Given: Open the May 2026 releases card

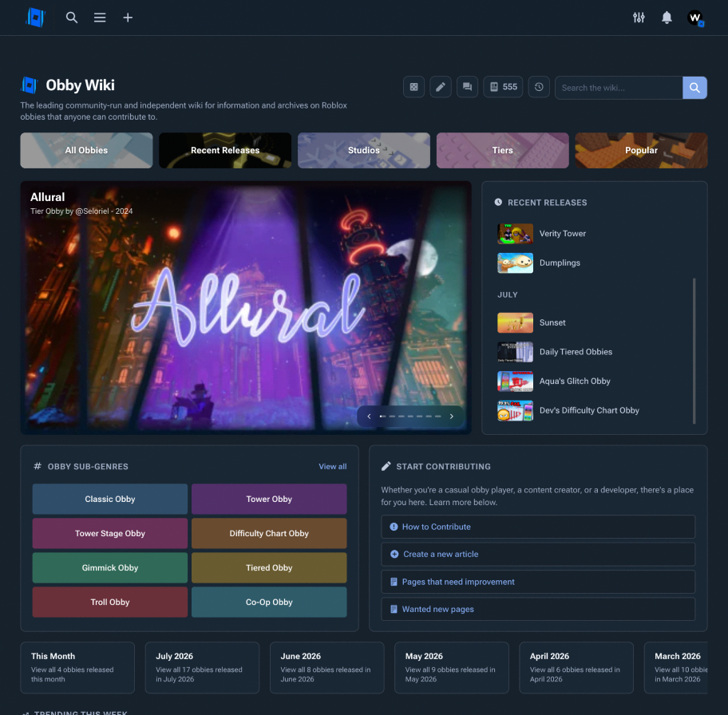Looking at the screenshot, I should pyautogui.click(x=452, y=668).
